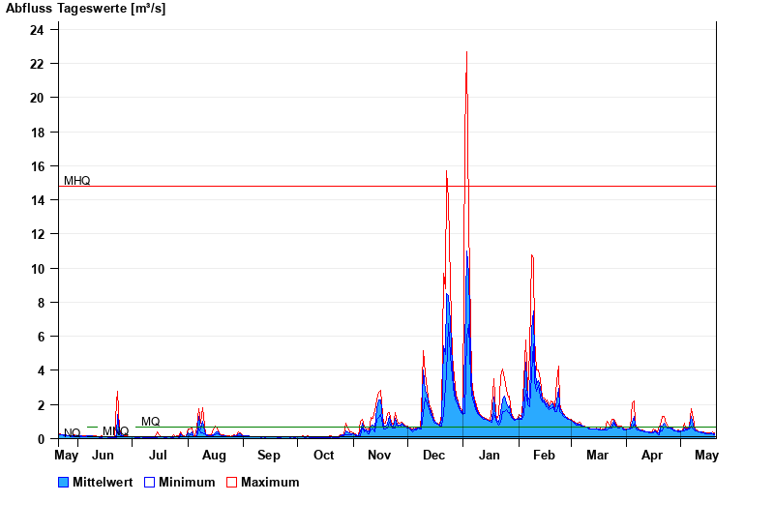This screenshot has width=774, height=532.
Task: Click the y-axis value 18
Action: (x=37, y=133)
